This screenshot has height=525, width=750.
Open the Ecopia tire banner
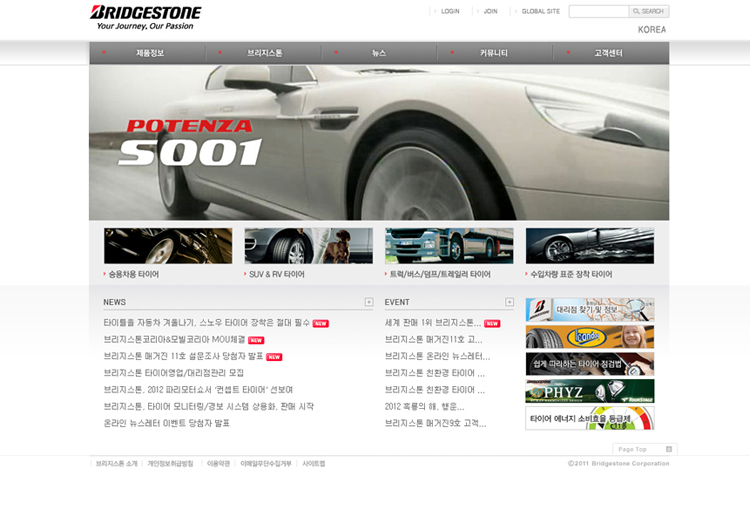pos(590,337)
